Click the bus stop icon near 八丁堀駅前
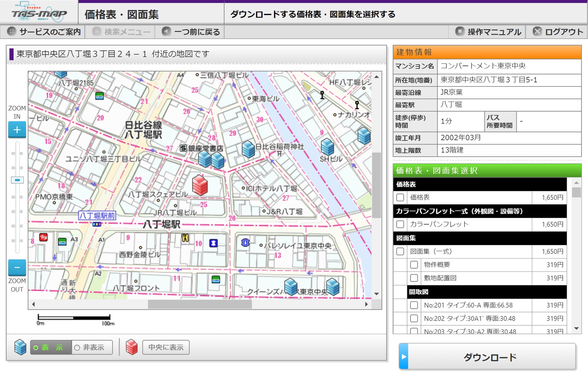The image size is (588, 373). point(97,224)
